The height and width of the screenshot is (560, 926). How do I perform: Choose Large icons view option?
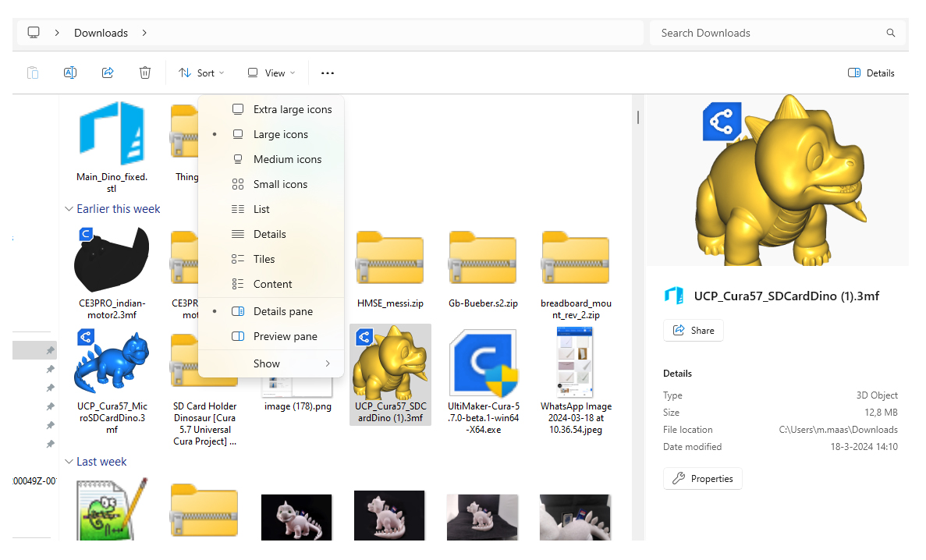271,134
